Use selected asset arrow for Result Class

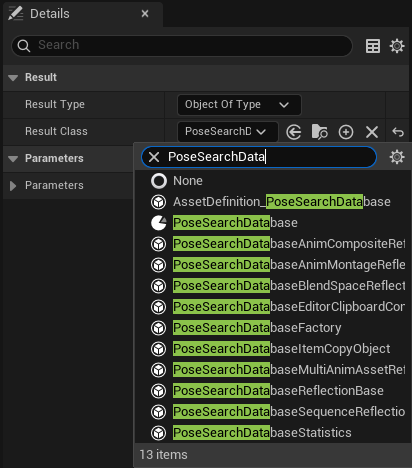tap(294, 132)
